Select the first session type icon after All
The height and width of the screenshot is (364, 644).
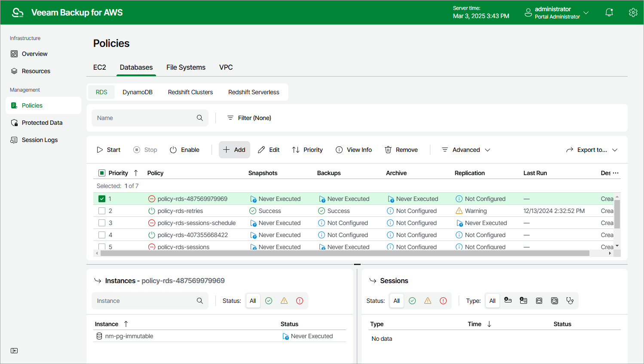pyautogui.click(x=508, y=301)
